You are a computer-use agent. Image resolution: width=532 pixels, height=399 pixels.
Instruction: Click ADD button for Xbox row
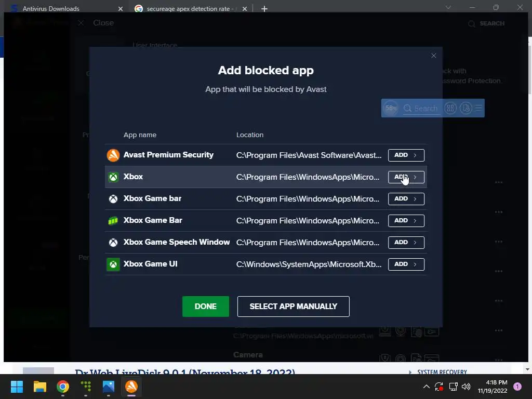point(406,177)
